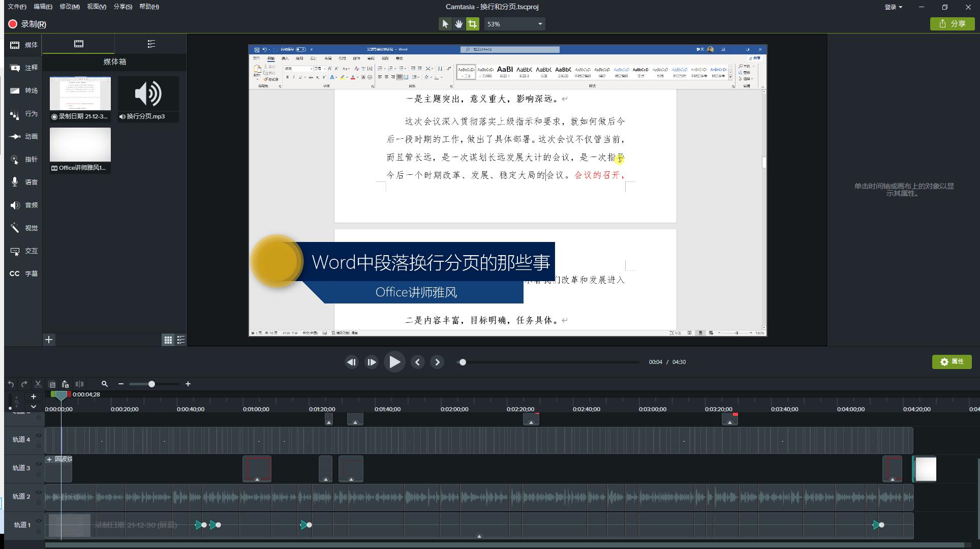Click the split clip icon in timeline toolbar
Screen dimensions: 980x549
point(79,384)
